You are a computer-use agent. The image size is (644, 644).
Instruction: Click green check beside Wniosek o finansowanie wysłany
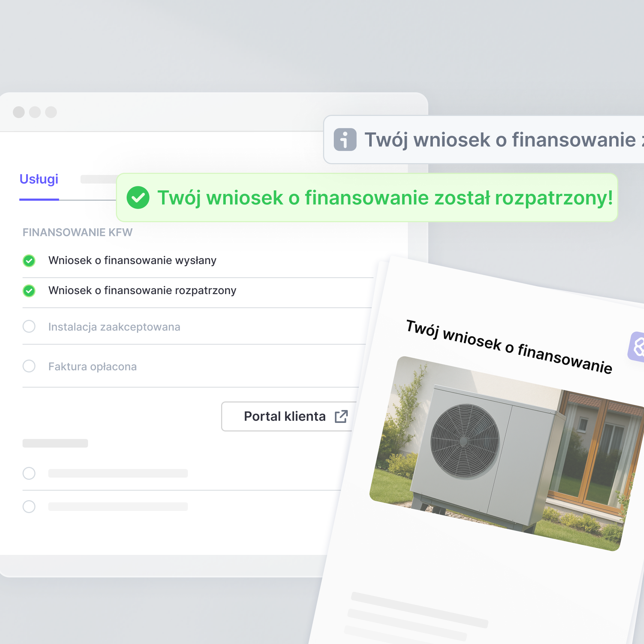click(x=29, y=261)
